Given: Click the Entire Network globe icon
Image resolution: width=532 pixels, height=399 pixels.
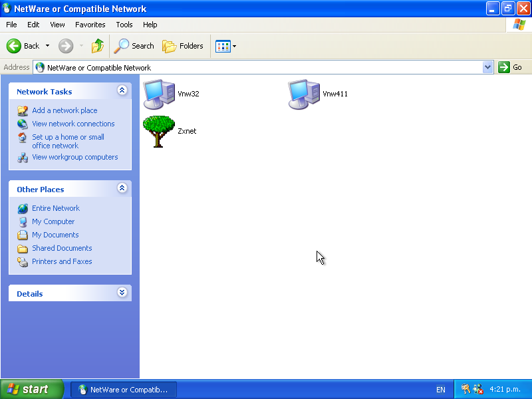Looking at the screenshot, I should 23,208.
